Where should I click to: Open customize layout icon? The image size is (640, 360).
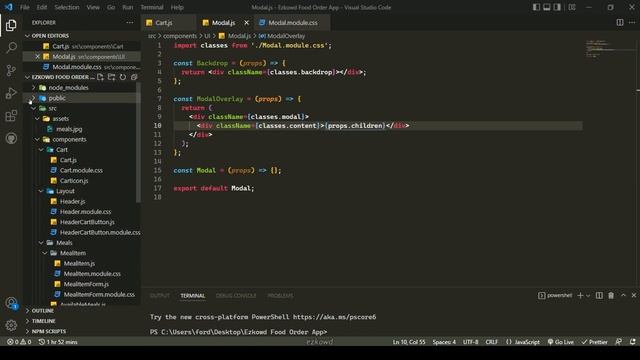pos(572,7)
